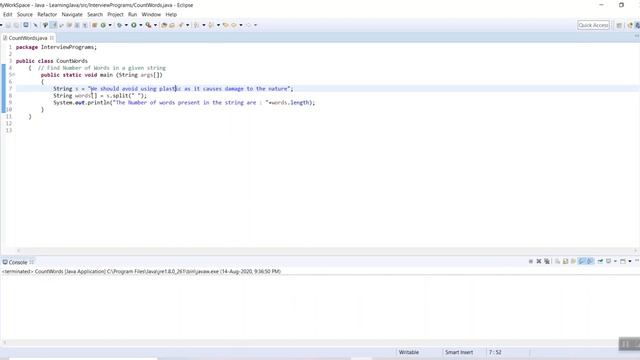The image size is (640, 360).
Task: Open the Navigate menu
Action: (x=72, y=14)
